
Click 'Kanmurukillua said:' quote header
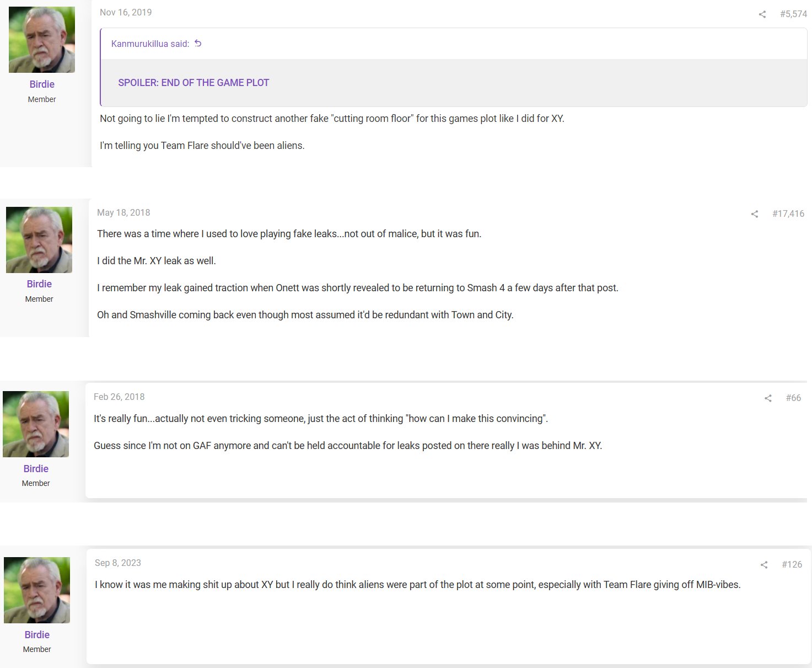point(150,44)
